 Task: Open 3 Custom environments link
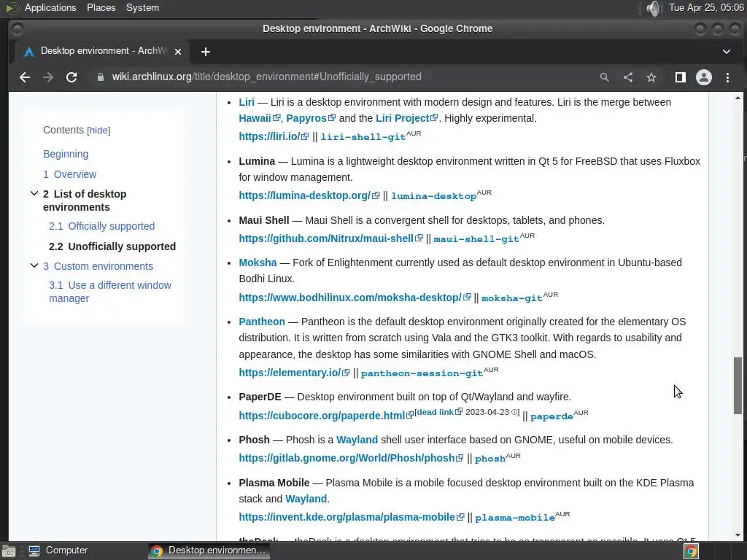pyautogui.click(x=98, y=266)
